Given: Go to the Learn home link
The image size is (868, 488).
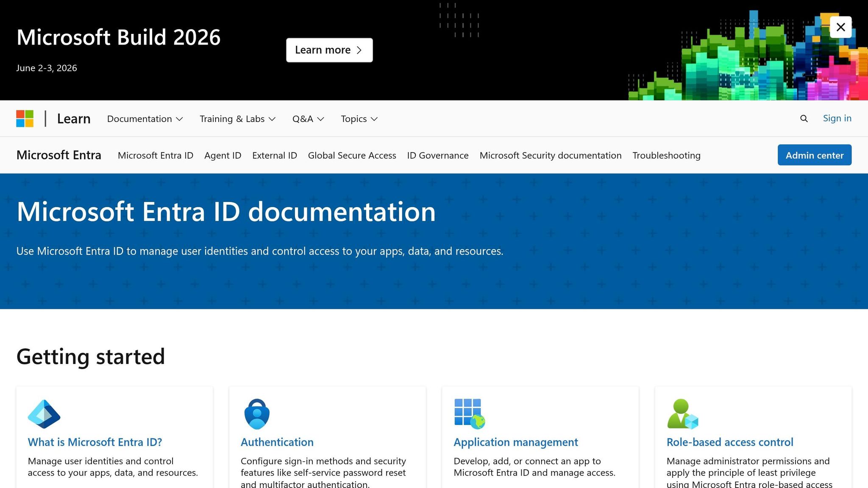Looking at the screenshot, I should 74,119.
